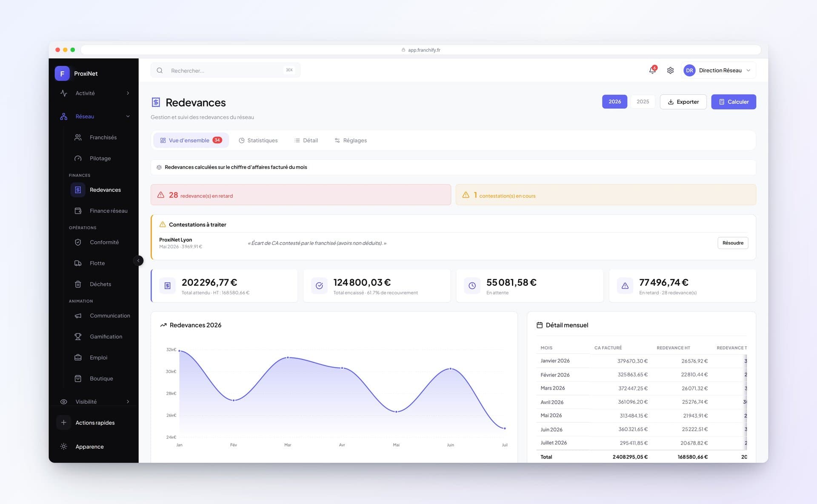Click the Juin 2026 row
This screenshot has height=504, width=817.
(x=641, y=429)
